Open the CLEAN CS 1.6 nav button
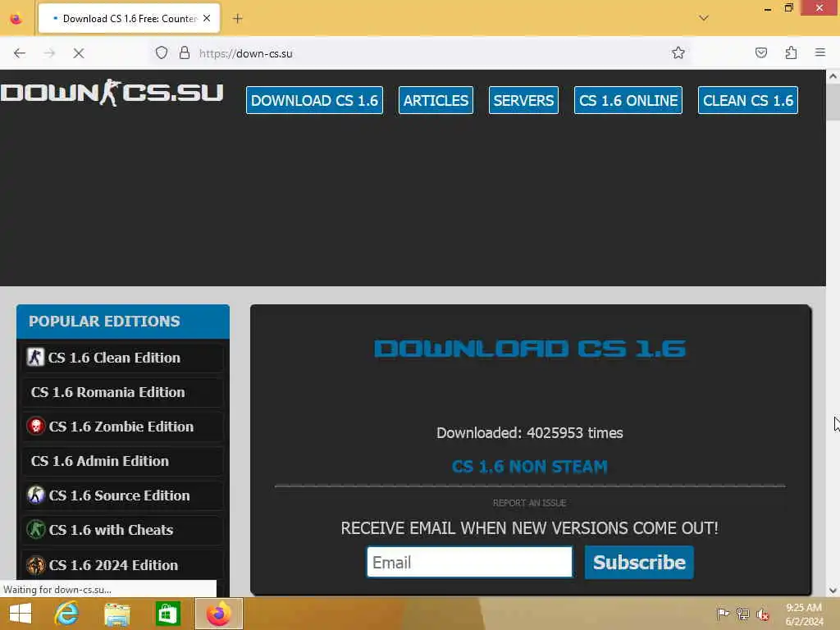This screenshot has height=630, width=840. (748, 100)
